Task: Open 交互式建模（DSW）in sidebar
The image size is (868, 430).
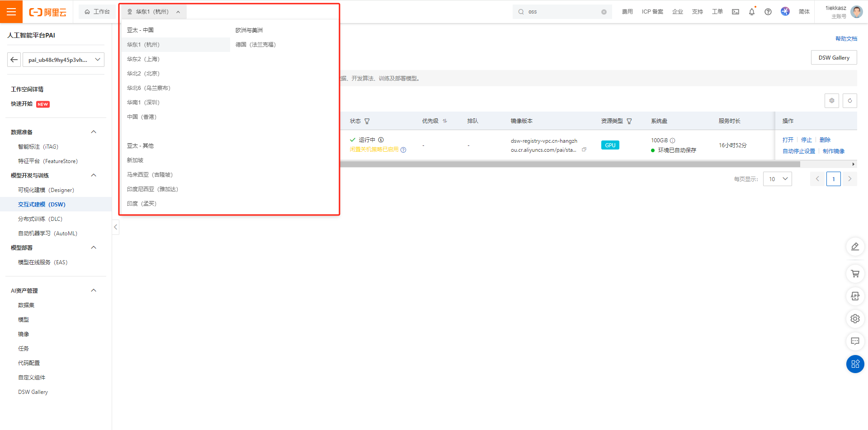Action: (56, 204)
